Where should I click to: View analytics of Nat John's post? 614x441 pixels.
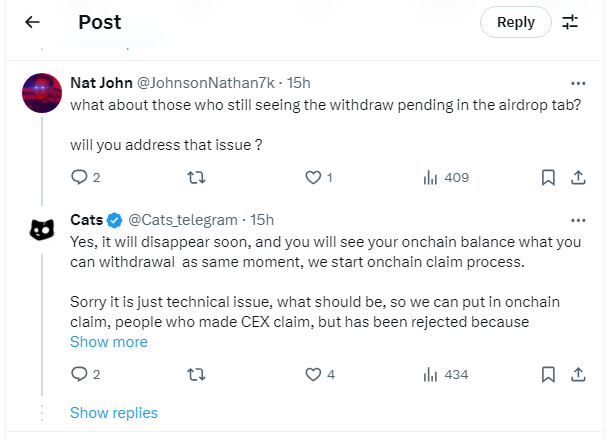[x=431, y=177]
